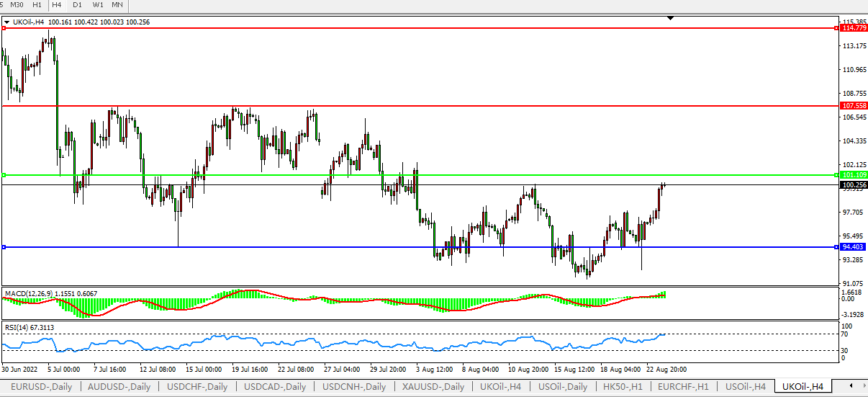Open the UKOil-,H4 chart title dropdown arrow
The height and width of the screenshot is (397, 868).
pyautogui.click(x=6, y=22)
